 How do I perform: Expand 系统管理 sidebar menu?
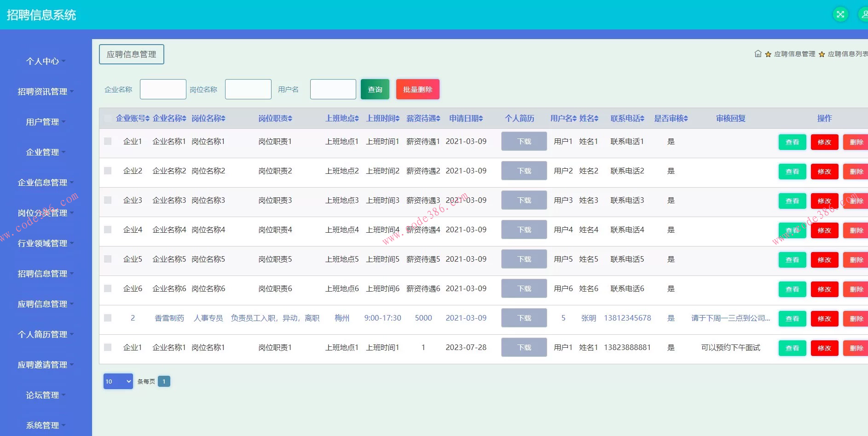[45, 425]
